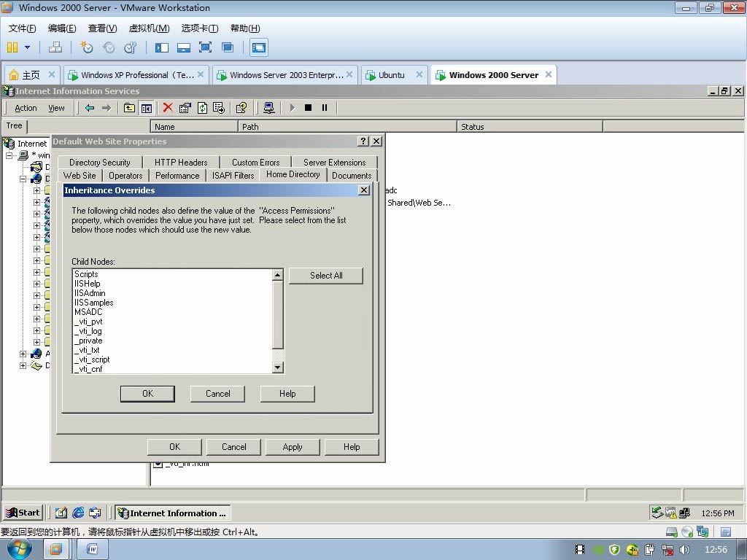Switch to Windows Server 2003 VM tab
Image resolution: width=747 pixels, height=560 pixels.
[x=285, y=75]
